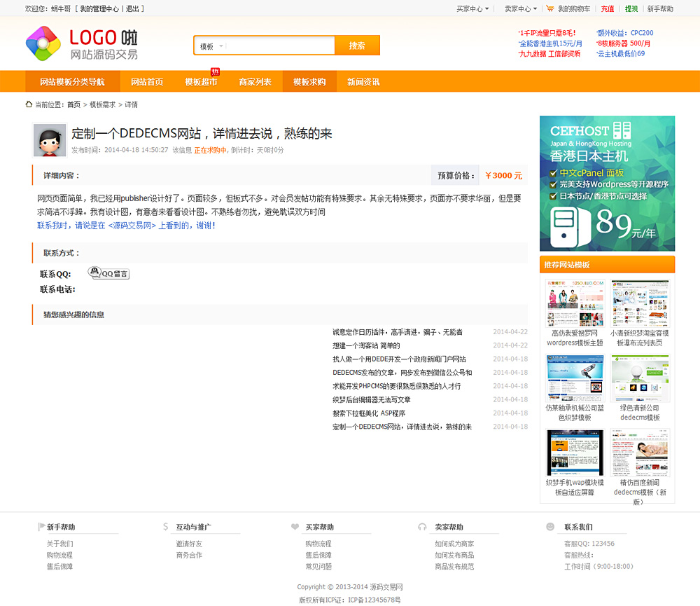
Task: Expand the 卖家中心 dropdown in top bar
Action: click(x=520, y=9)
